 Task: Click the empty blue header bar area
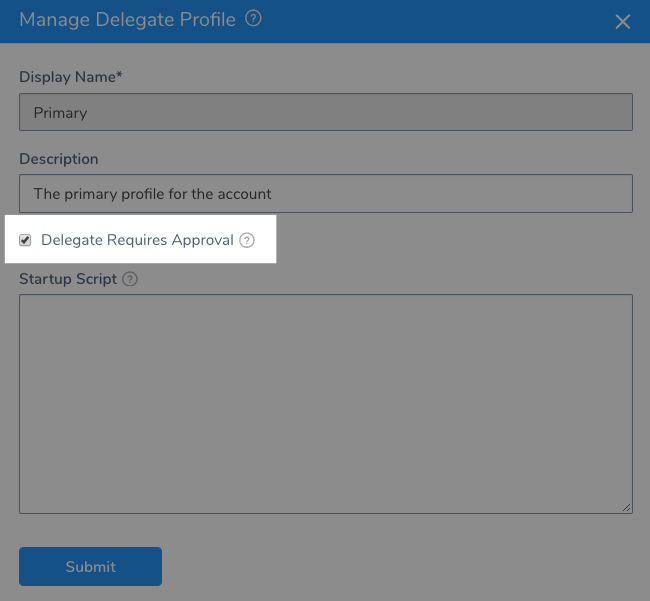tap(435, 21)
